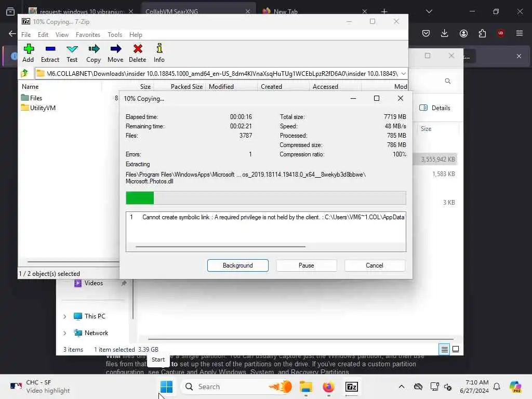Open the Edit menu

tap(43, 35)
